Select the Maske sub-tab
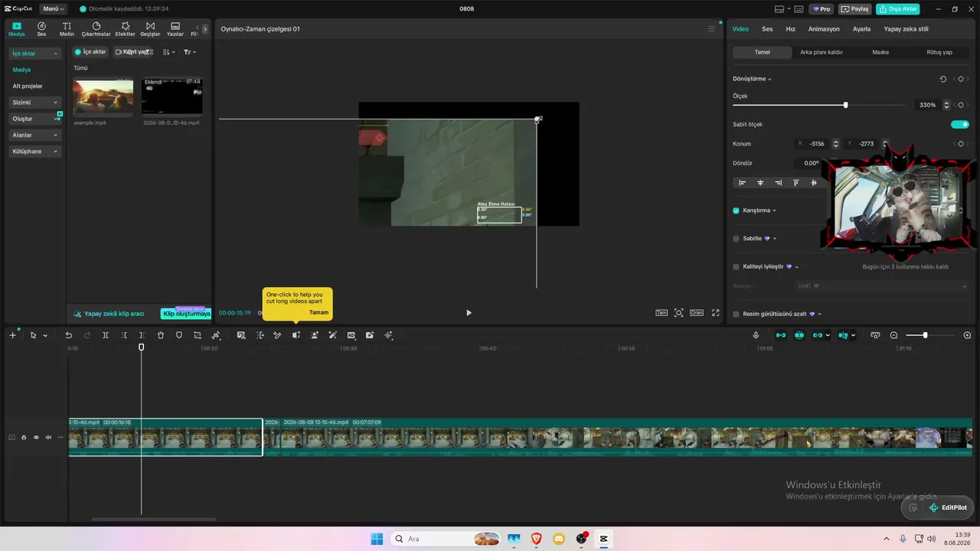 880,52
